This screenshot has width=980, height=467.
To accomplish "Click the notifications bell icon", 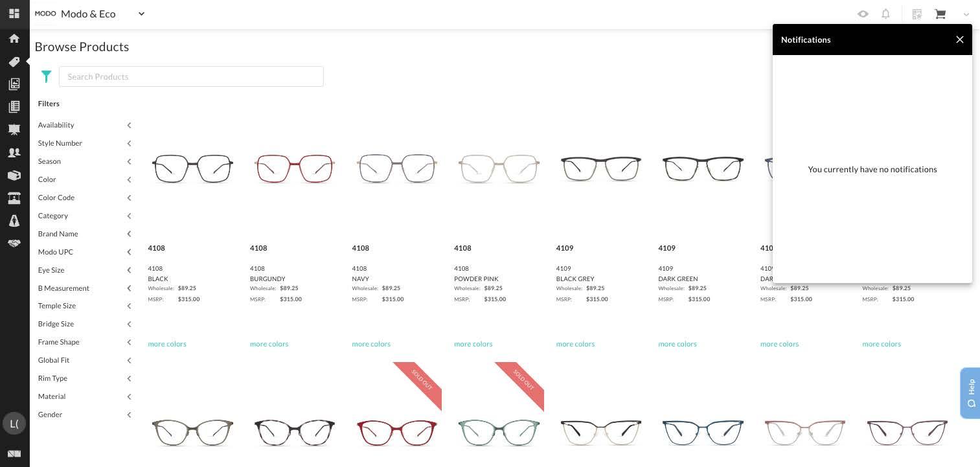I will pyautogui.click(x=885, y=14).
